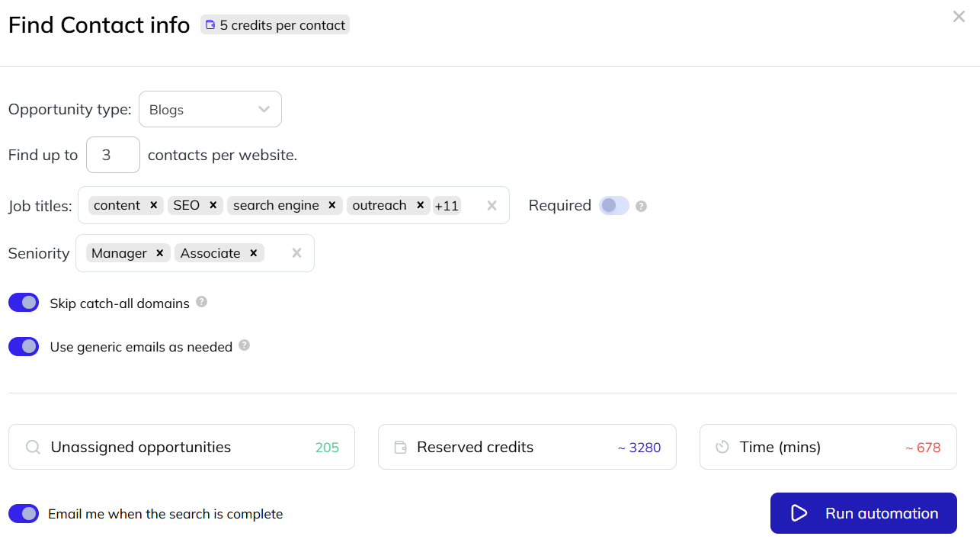The height and width of the screenshot is (549, 980).
Task: Open the Opportunity type dropdown showing Blogs
Action: 210,109
